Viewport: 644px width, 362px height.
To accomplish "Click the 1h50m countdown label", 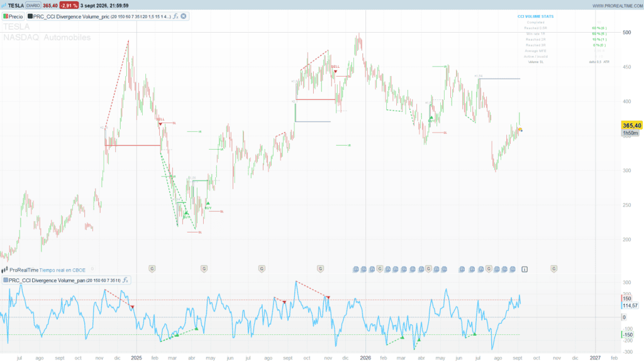I will pyautogui.click(x=630, y=133).
